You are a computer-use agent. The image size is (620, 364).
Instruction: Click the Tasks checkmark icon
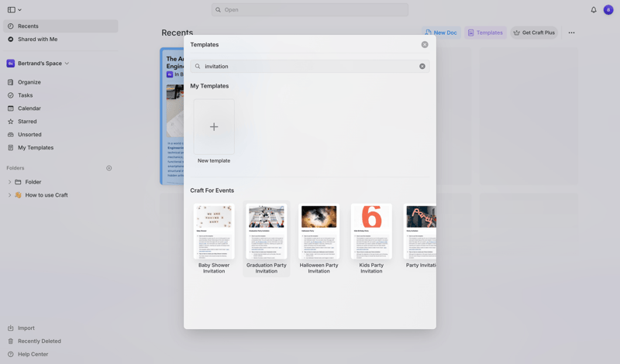pos(11,95)
